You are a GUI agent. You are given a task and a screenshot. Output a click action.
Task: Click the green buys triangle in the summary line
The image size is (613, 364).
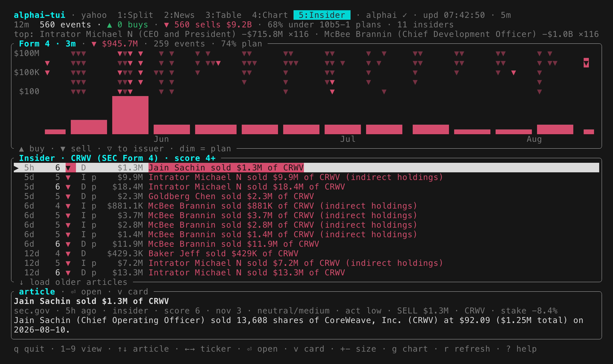(110, 25)
